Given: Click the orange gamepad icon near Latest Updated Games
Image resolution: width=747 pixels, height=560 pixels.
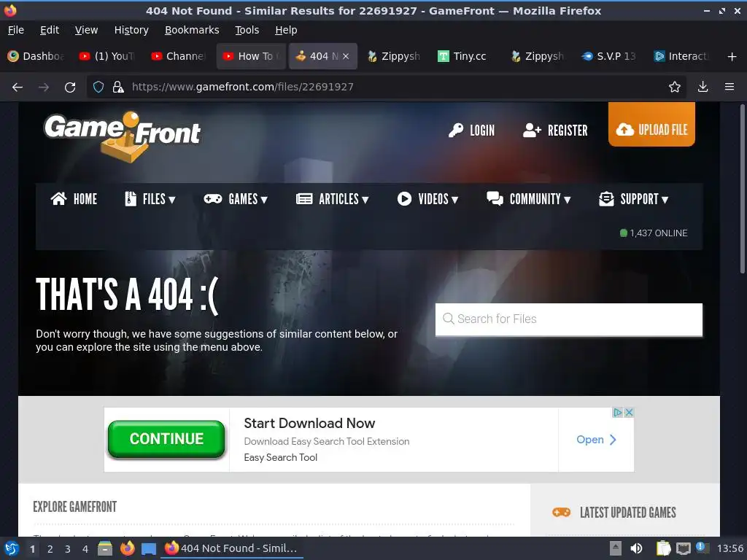Looking at the screenshot, I should click(x=561, y=512).
